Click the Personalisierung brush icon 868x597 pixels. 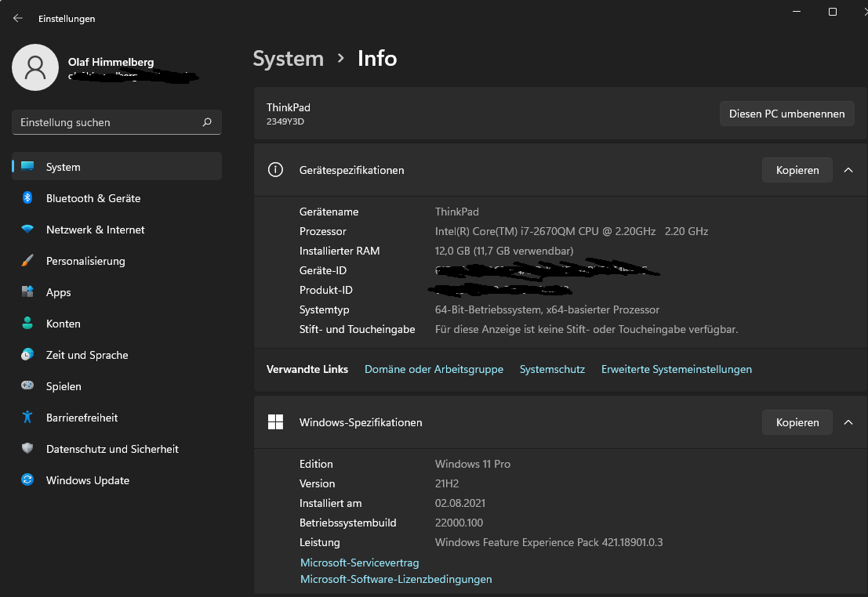[27, 261]
